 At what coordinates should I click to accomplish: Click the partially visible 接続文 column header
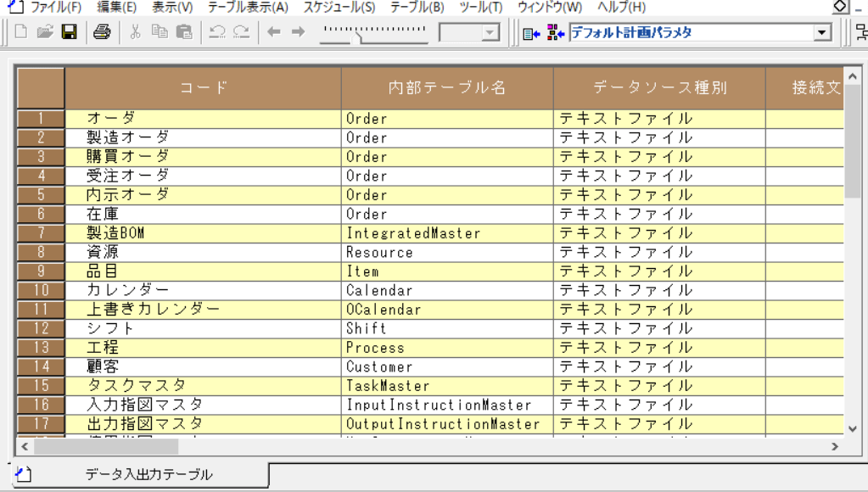click(x=805, y=87)
